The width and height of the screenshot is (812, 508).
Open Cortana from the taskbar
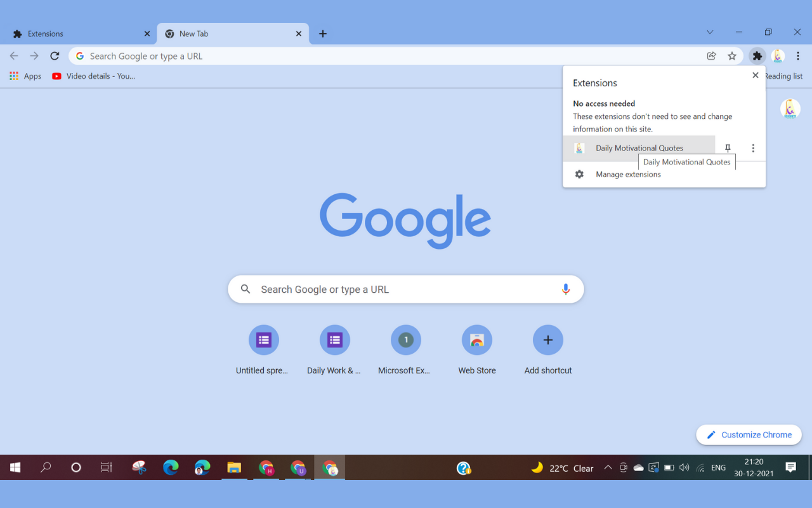tap(76, 468)
